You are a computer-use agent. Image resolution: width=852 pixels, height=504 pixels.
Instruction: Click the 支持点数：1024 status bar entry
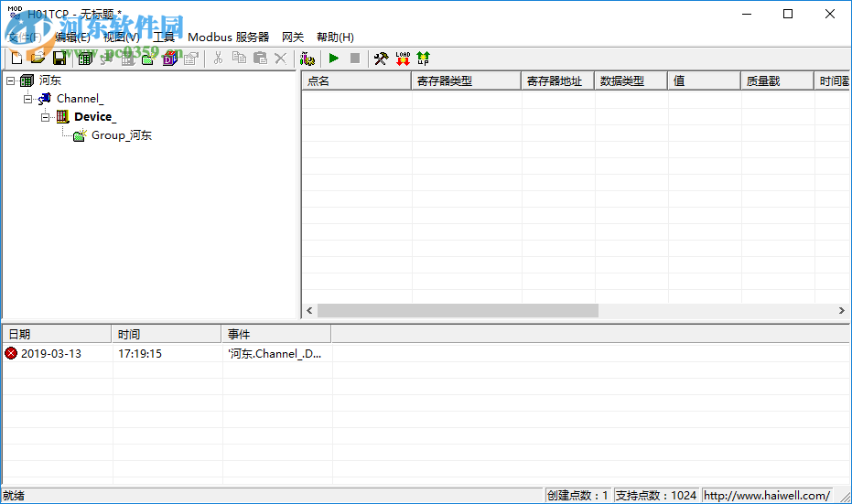656,496
